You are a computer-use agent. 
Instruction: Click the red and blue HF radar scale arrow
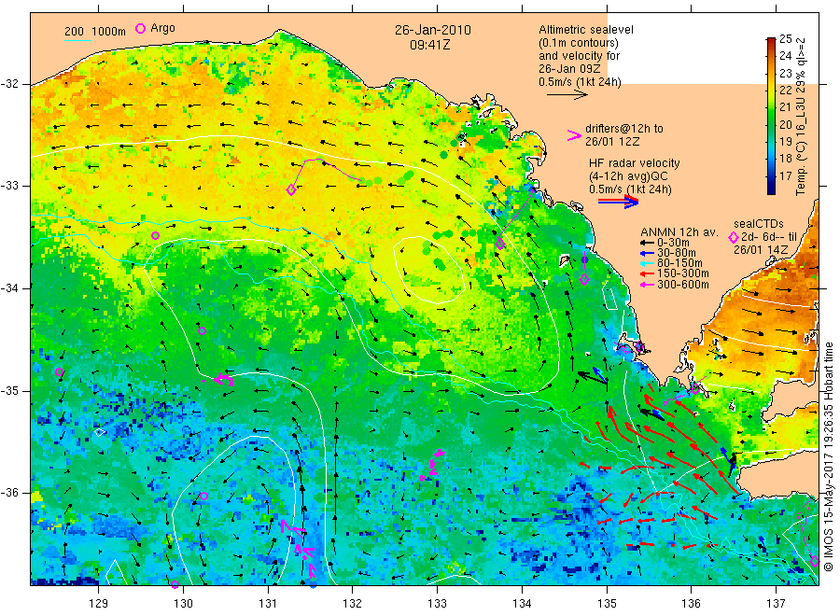click(x=618, y=202)
